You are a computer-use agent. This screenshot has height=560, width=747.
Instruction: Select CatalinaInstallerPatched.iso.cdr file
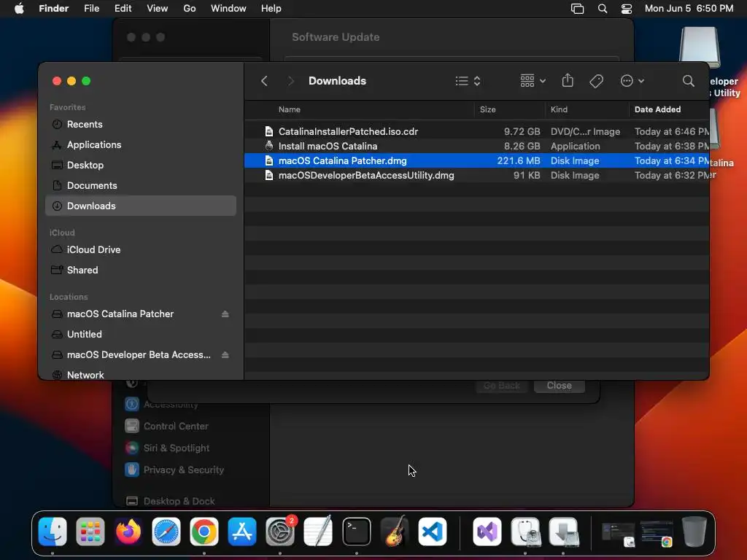tap(476, 131)
